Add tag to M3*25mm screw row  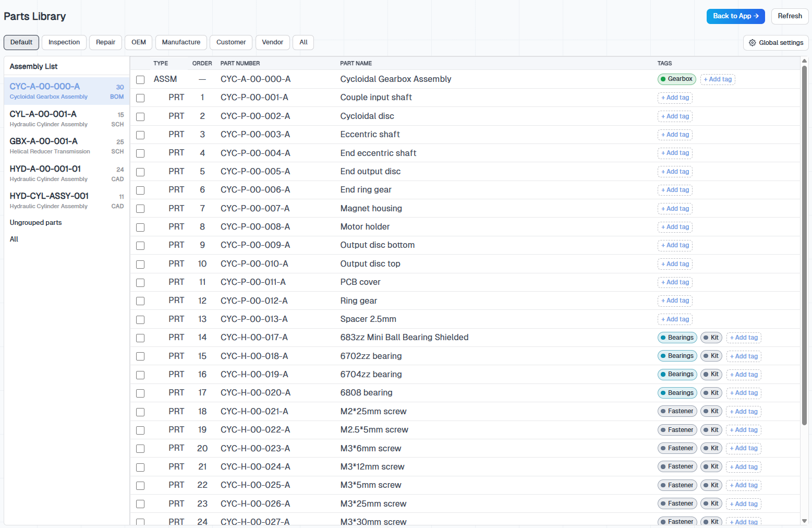click(x=744, y=504)
